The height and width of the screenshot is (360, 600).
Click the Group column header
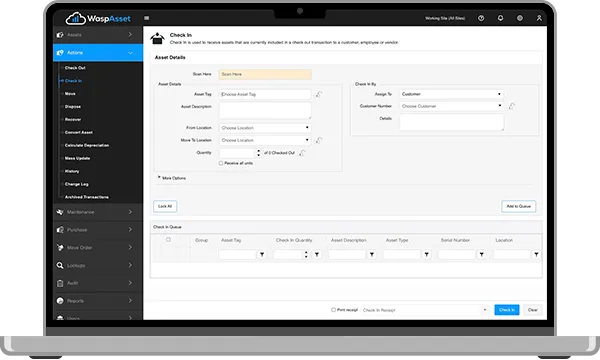pyautogui.click(x=202, y=240)
